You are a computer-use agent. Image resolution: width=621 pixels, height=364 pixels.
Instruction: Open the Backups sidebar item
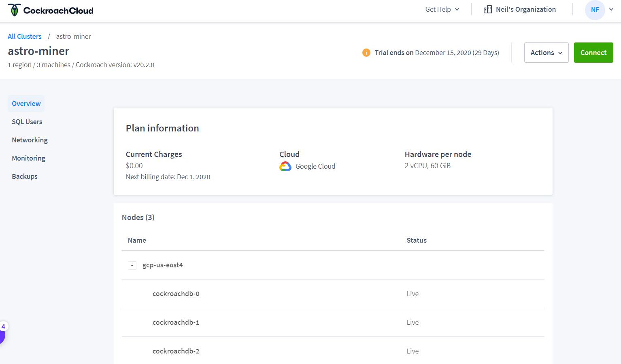tap(25, 176)
